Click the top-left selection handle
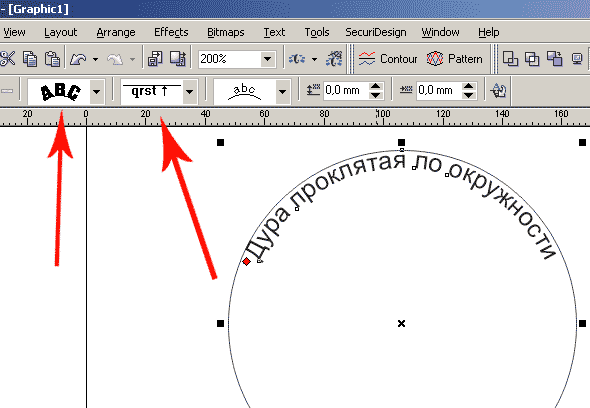The width and height of the screenshot is (590, 408). coord(220,142)
